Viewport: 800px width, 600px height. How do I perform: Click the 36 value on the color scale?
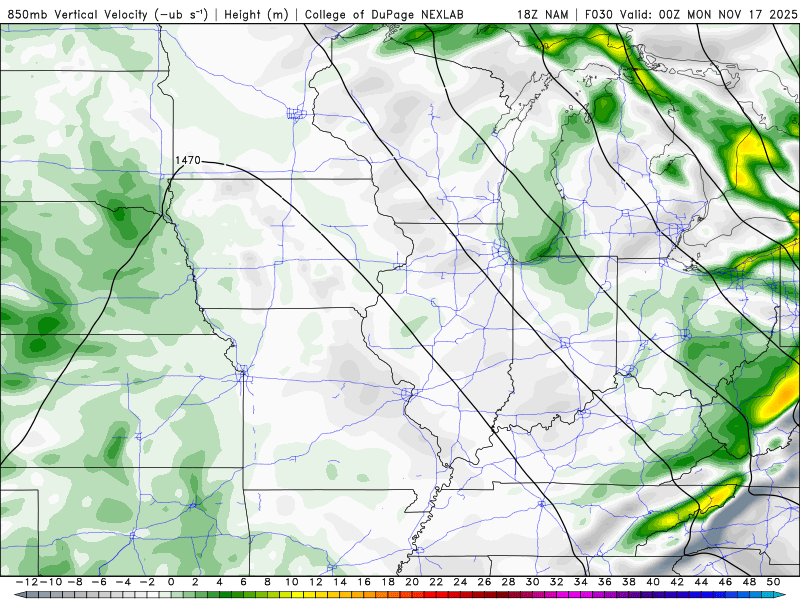[x=605, y=582]
